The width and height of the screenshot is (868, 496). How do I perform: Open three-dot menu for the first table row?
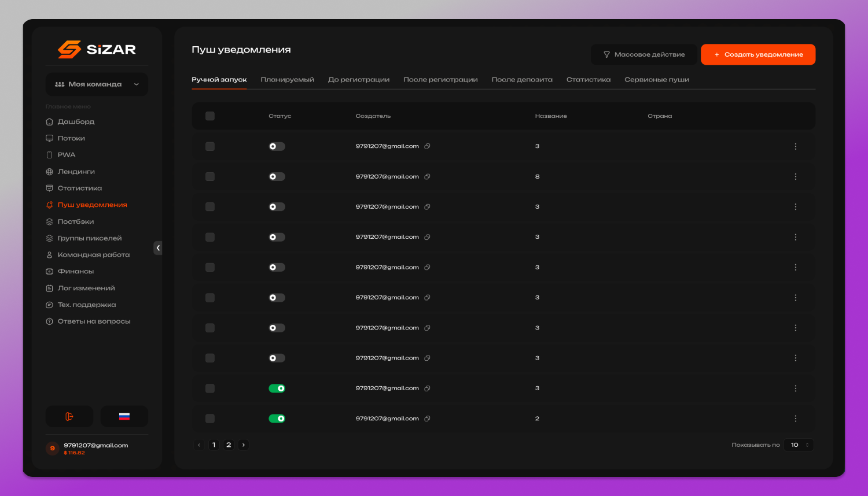[x=796, y=147]
